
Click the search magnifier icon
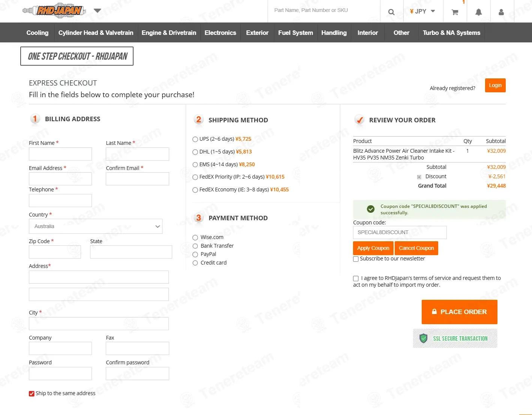(391, 12)
